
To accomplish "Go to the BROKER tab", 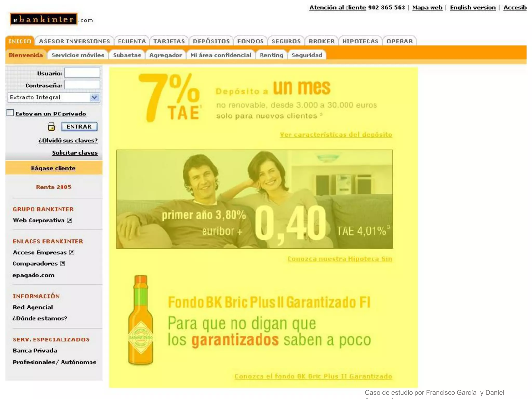I will click(x=322, y=41).
